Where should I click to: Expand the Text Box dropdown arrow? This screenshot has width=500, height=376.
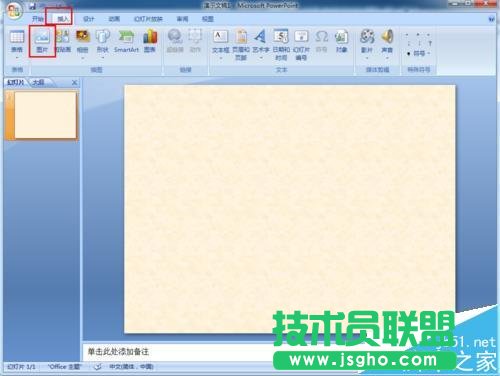coord(220,58)
